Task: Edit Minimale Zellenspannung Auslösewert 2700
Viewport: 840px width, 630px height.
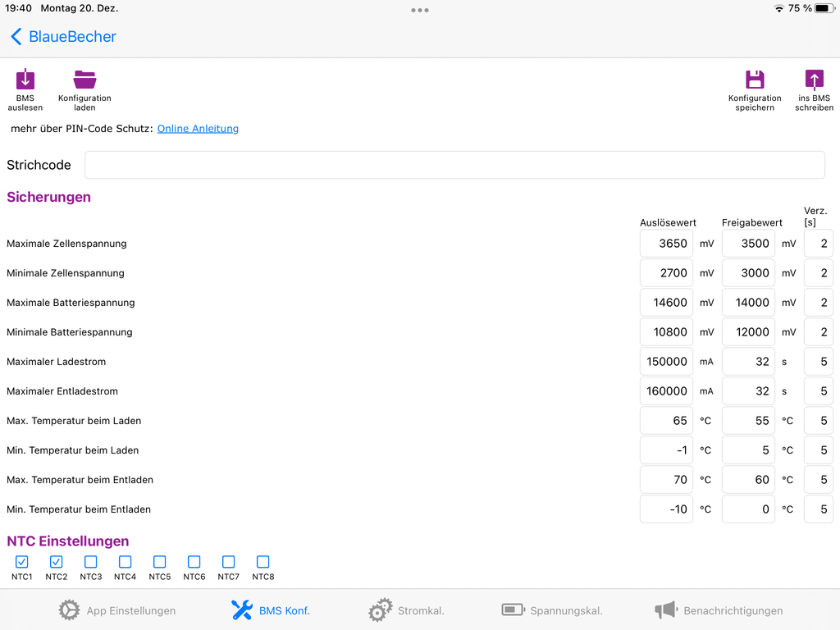Action: [x=666, y=273]
